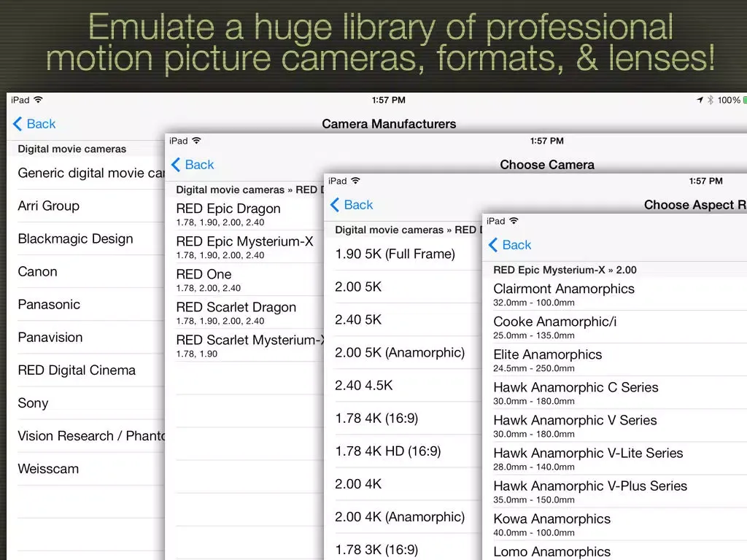The image size is (747, 560).
Task: Select RED One camera
Action: pyautogui.click(x=204, y=279)
